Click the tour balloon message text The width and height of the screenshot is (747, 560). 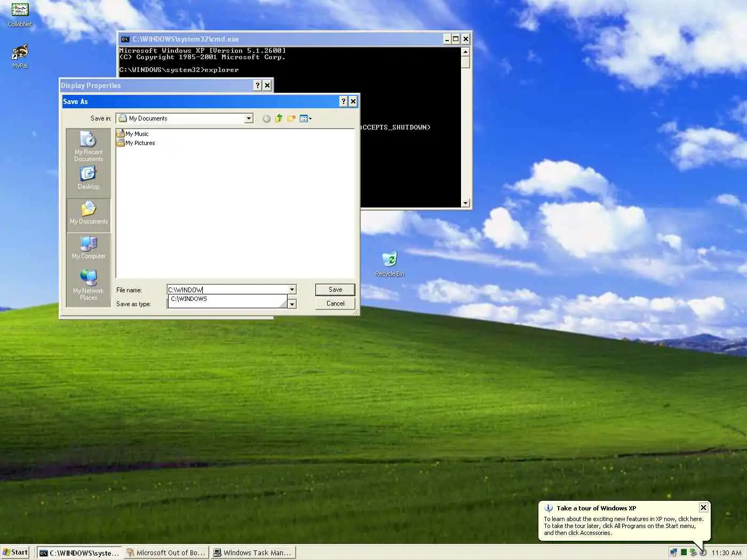coord(623,526)
